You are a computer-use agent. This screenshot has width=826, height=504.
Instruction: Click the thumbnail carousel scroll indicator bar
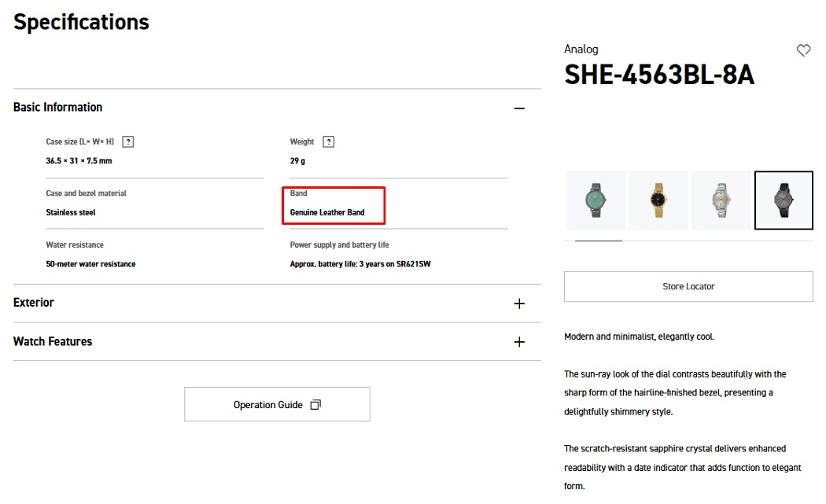pyautogui.click(x=599, y=241)
